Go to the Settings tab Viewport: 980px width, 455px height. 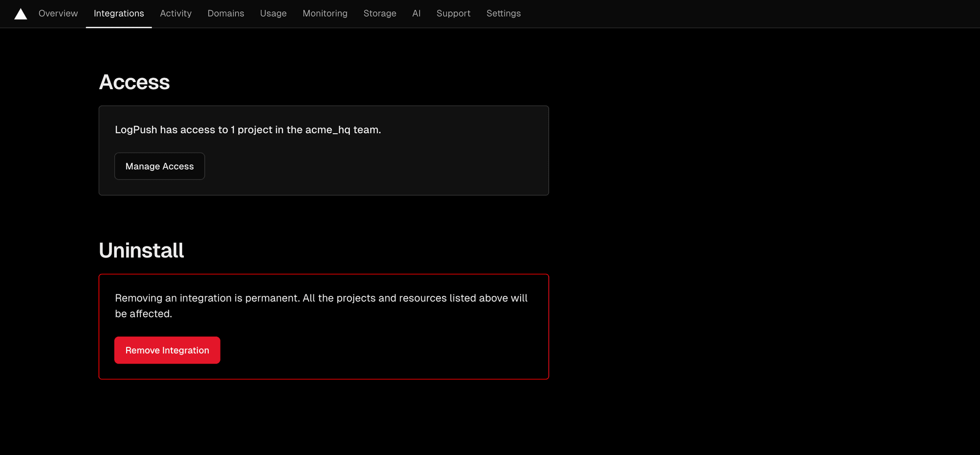[503, 13]
